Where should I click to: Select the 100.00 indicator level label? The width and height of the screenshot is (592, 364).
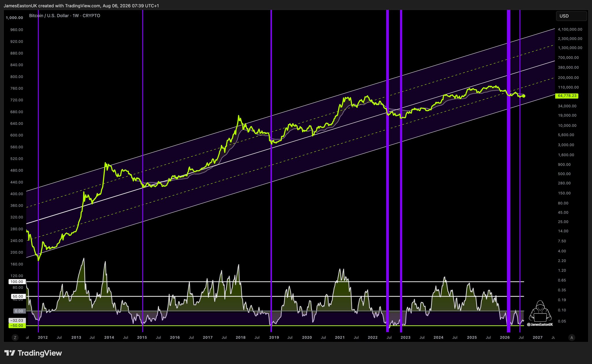click(x=17, y=282)
